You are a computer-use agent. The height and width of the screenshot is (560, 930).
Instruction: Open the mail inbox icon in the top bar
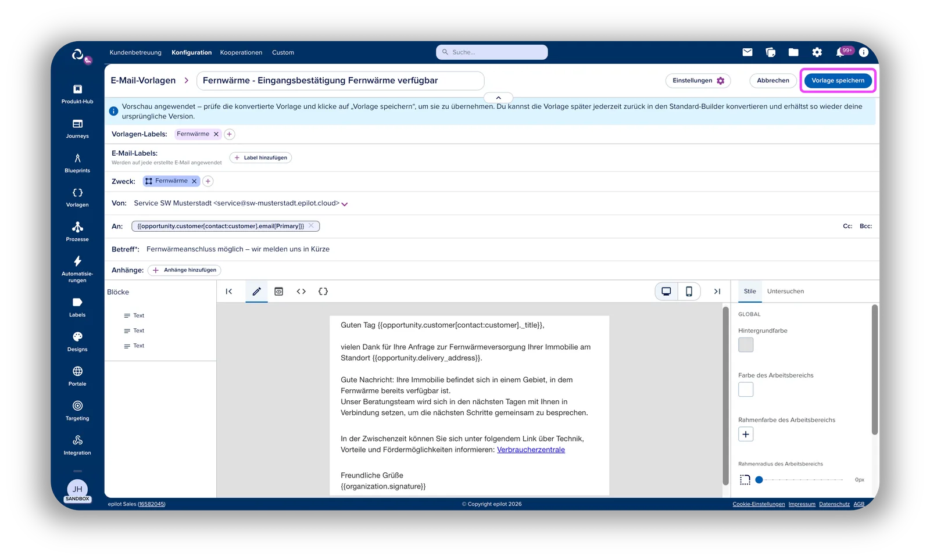[747, 52]
